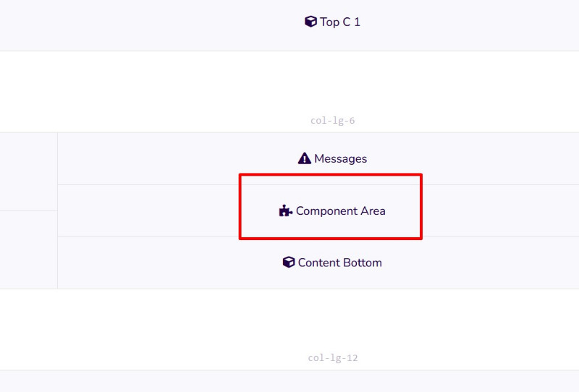Click the col-lg-12 class label
The image size is (579, 392).
(333, 358)
